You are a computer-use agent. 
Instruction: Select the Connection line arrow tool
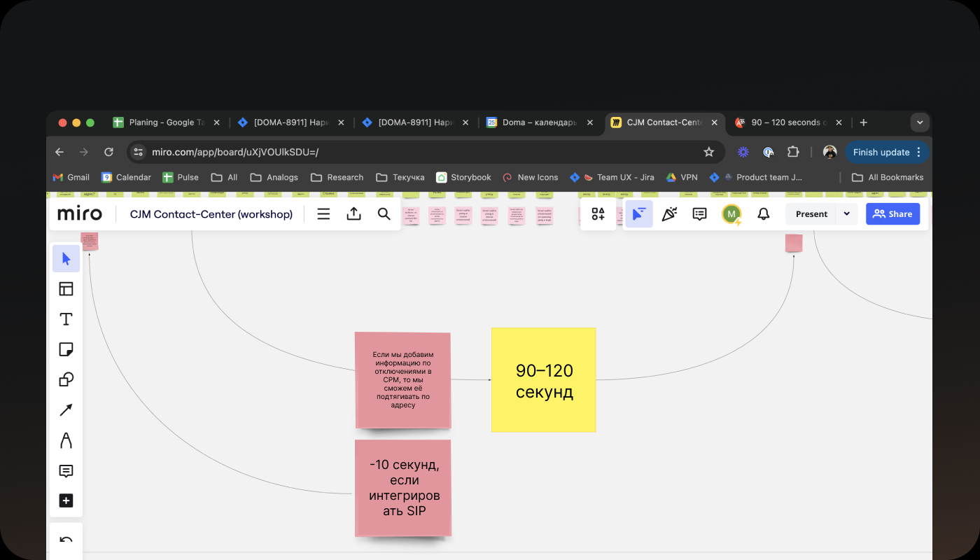[x=66, y=410]
